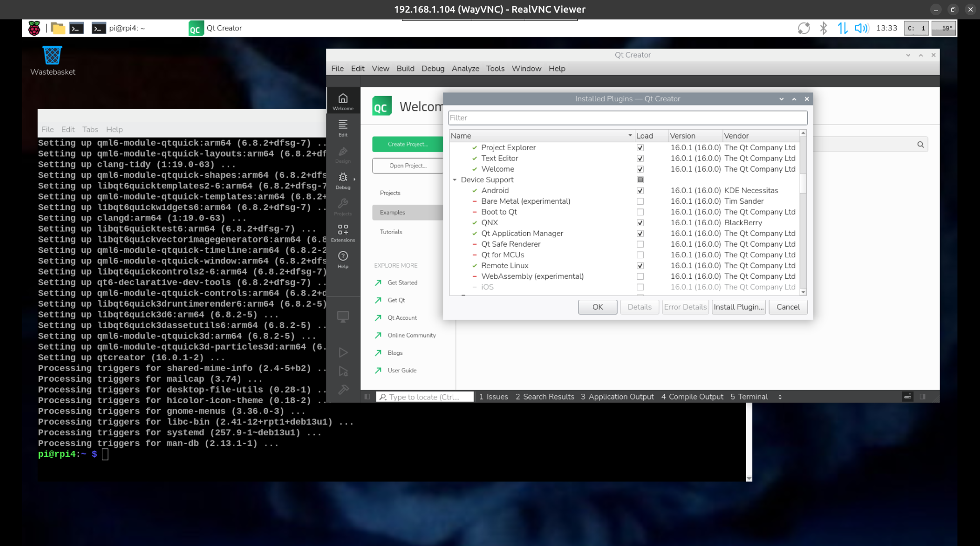Switch to Edit mode icon
Screen dimensions: 980x546
click(343, 127)
